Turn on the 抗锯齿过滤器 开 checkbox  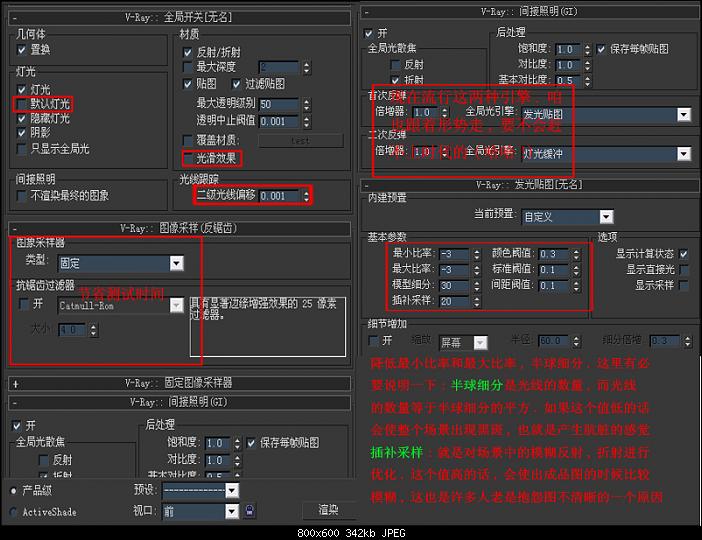point(24,304)
